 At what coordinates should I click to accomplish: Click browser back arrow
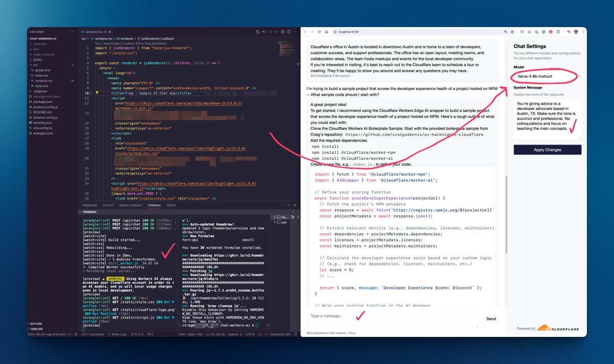305,32
